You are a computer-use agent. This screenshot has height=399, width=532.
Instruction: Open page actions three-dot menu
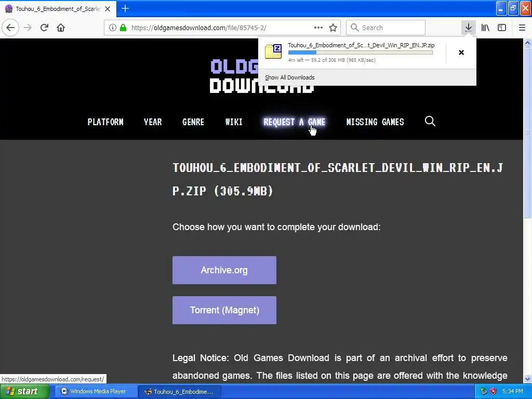coord(318,28)
